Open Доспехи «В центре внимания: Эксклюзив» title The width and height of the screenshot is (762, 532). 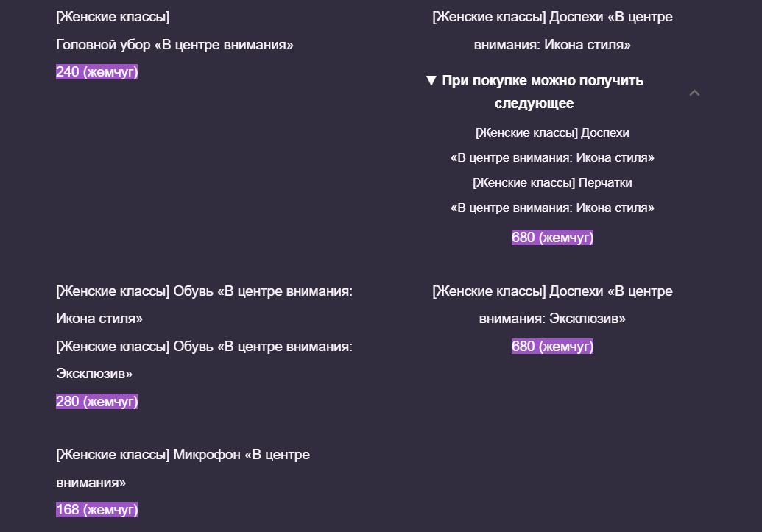coord(552,305)
